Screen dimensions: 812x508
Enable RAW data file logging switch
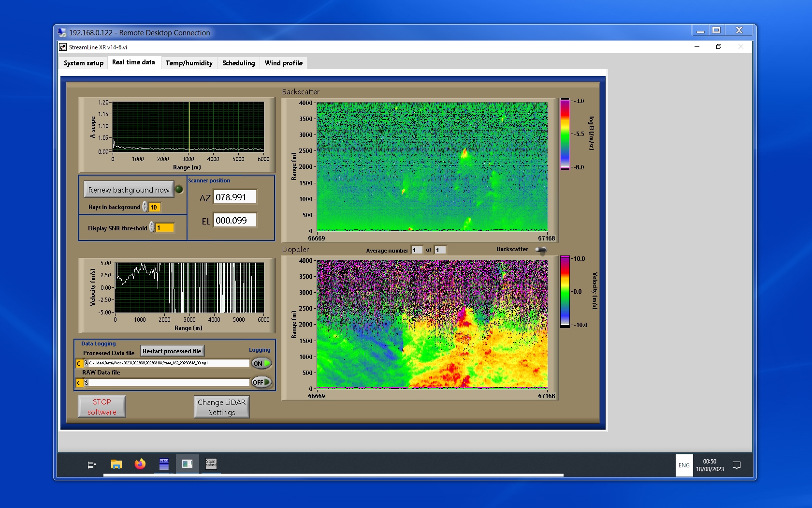tap(261, 382)
